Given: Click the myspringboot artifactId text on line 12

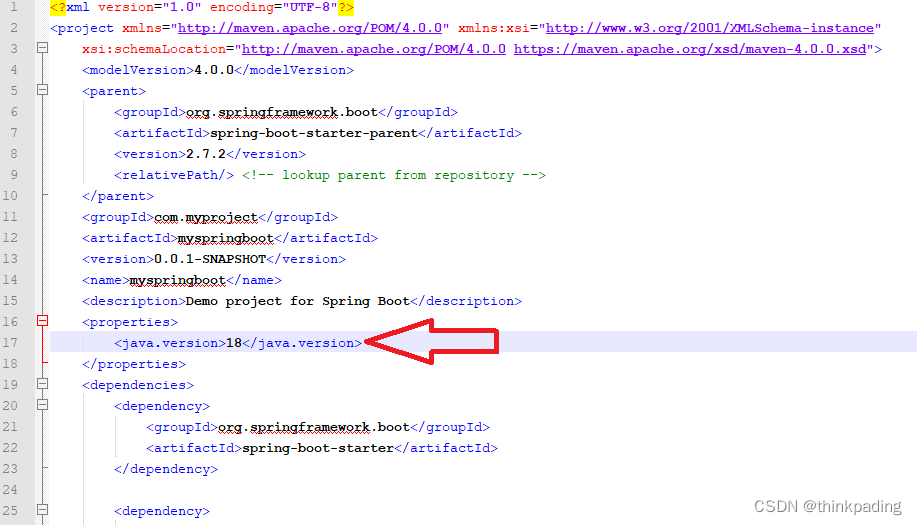Looking at the screenshot, I should (x=226, y=239).
